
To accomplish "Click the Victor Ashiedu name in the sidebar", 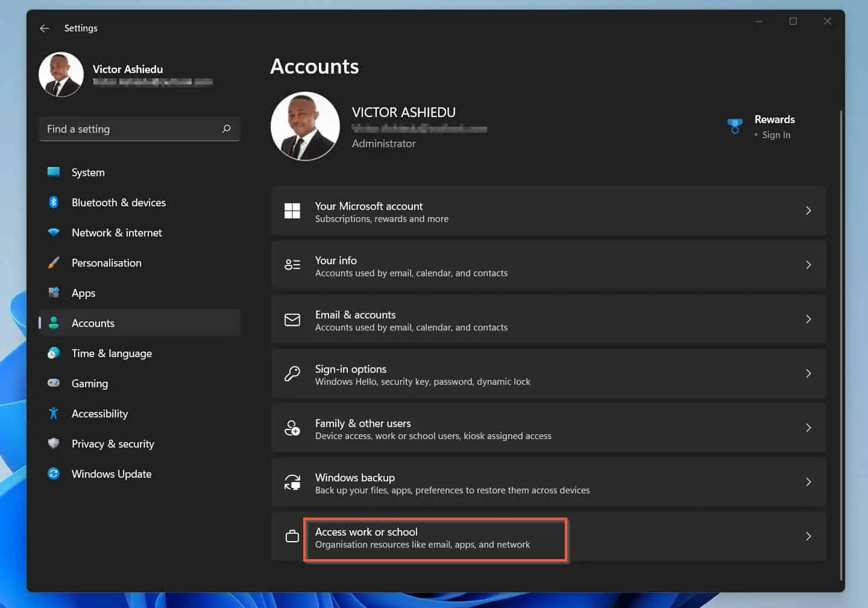I will 128,69.
